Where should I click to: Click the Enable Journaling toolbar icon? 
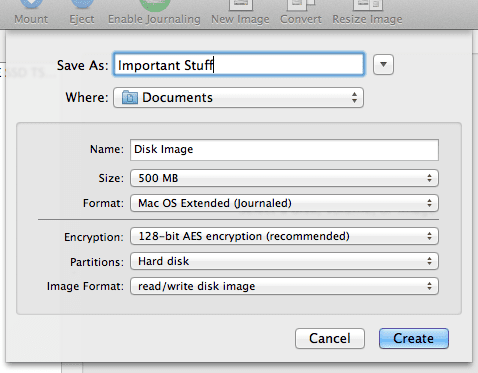pyautogui.click(x=155, y=5)
